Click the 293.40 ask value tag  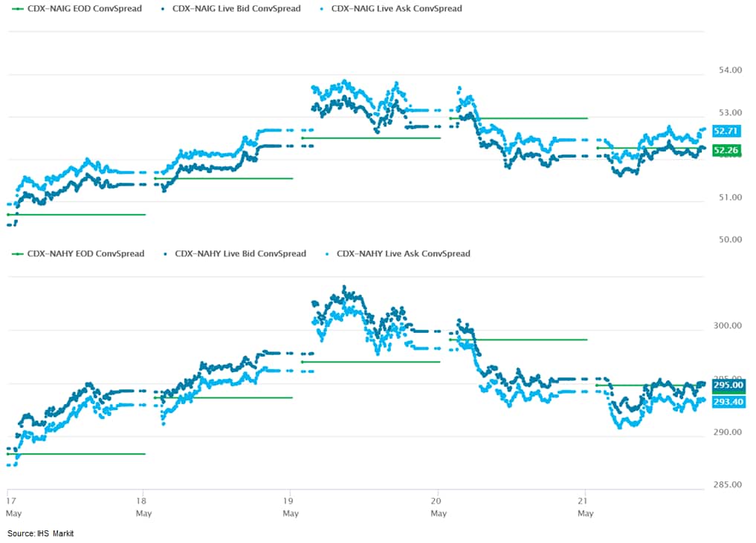728,402
